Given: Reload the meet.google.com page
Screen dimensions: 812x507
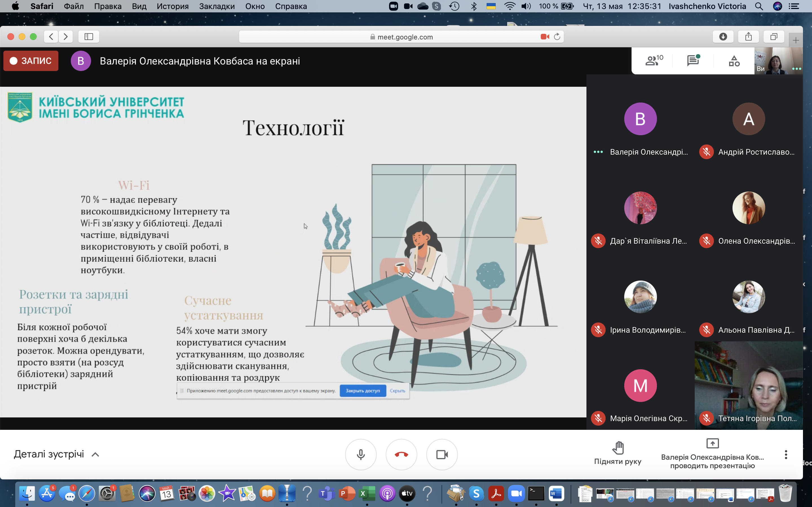Looking at the screenshot, I should [557, 37].
